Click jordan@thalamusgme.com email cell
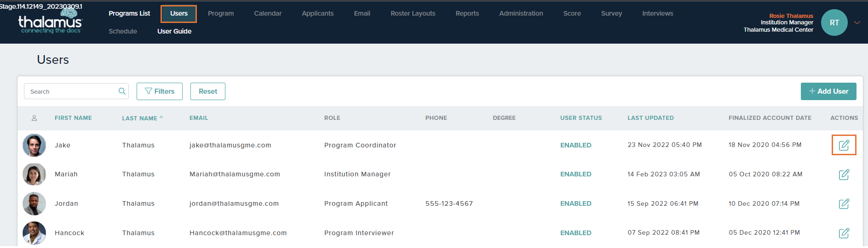Image resolution: width=868 pixels, height=248 pixels. pyautogui.click(x=234, y=203)
